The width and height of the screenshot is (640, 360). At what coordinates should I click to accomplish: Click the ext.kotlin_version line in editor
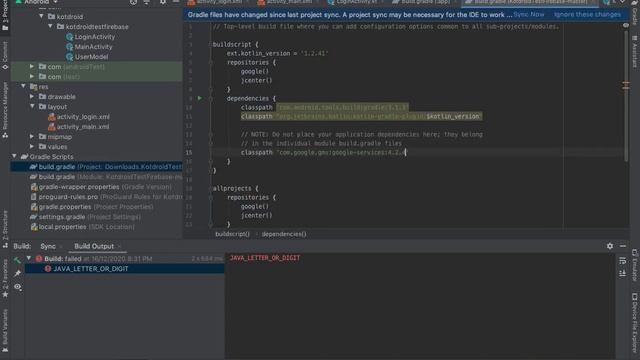(x=277, y=53)
